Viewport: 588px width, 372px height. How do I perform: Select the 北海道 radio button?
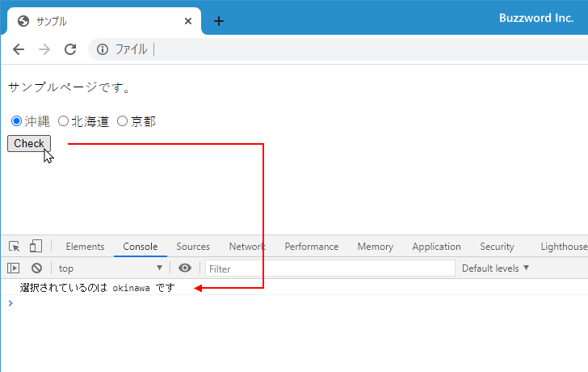pyautogui.click(x=63, y=120)
